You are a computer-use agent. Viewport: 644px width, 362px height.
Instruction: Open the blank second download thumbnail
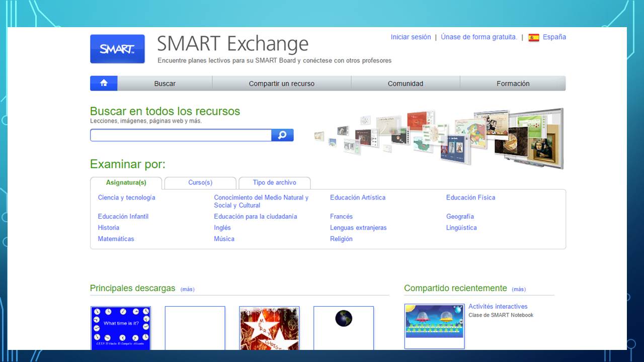click(x=195, y=328)
